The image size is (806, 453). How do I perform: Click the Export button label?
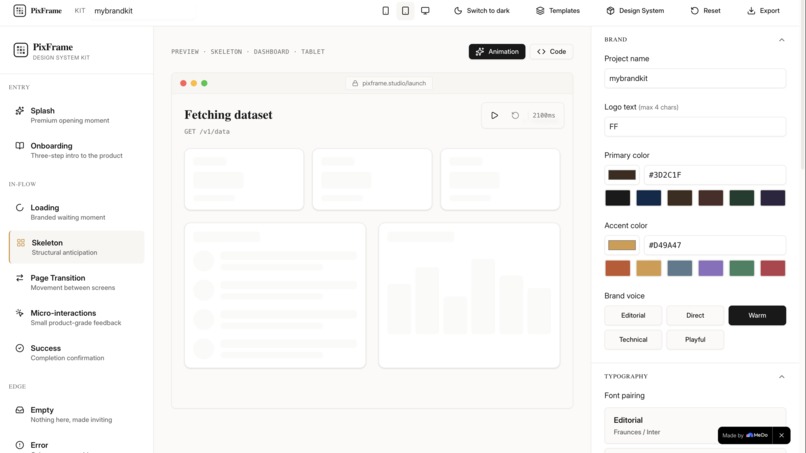click(770, 11)
